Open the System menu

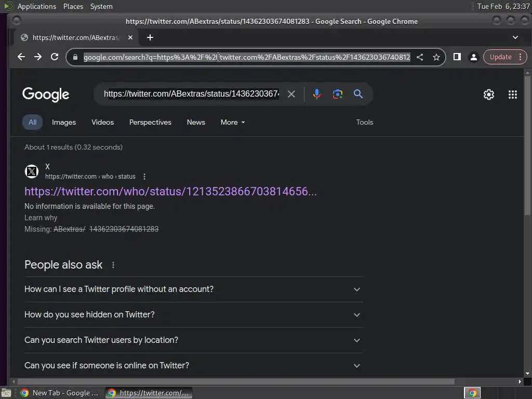[x=101, y=6]
